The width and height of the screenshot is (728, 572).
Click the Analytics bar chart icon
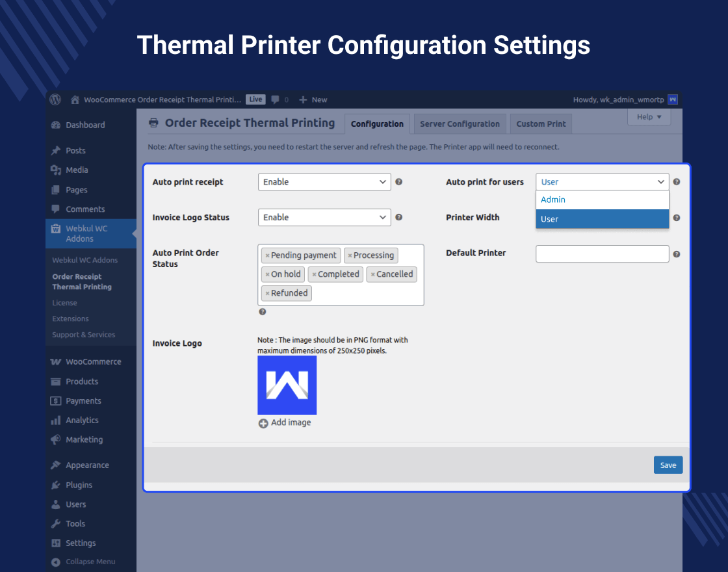(x=56, y=420)
